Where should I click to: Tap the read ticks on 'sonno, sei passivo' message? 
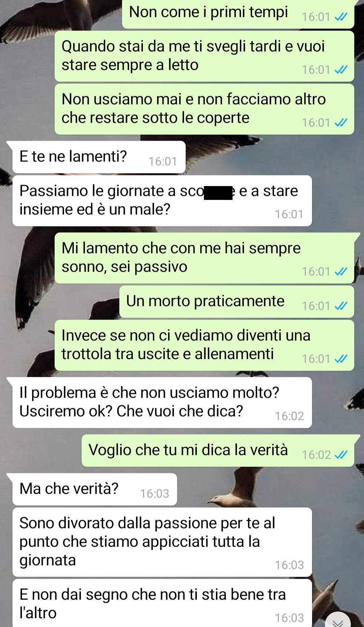tap(341, 272)
